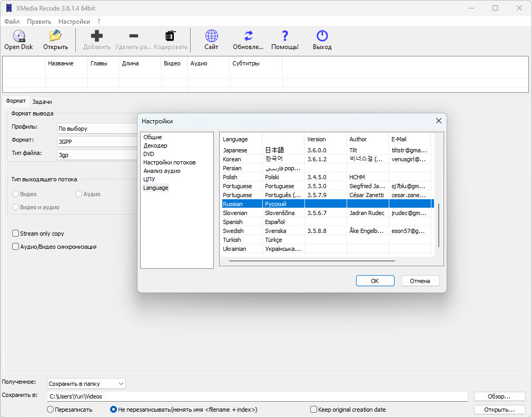532x418 pixels.
Task: Select the Slovenian language row
Action: pos(327,213)
